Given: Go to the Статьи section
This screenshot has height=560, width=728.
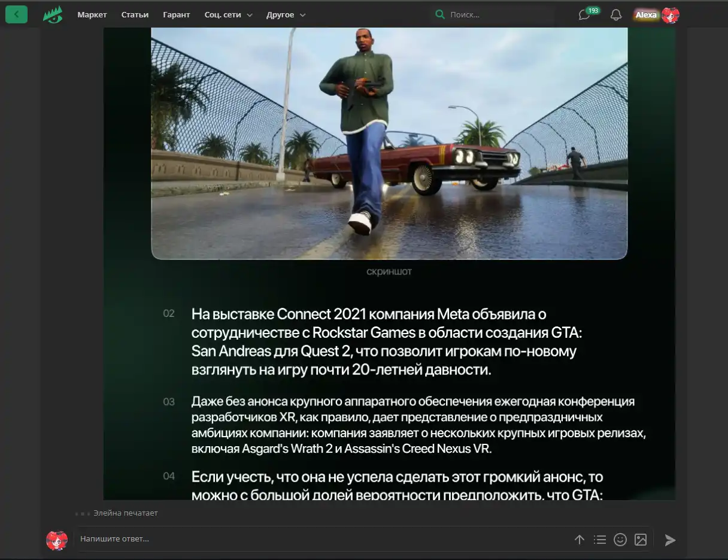Looking at the screenshot, I should [x=135, y=14].
